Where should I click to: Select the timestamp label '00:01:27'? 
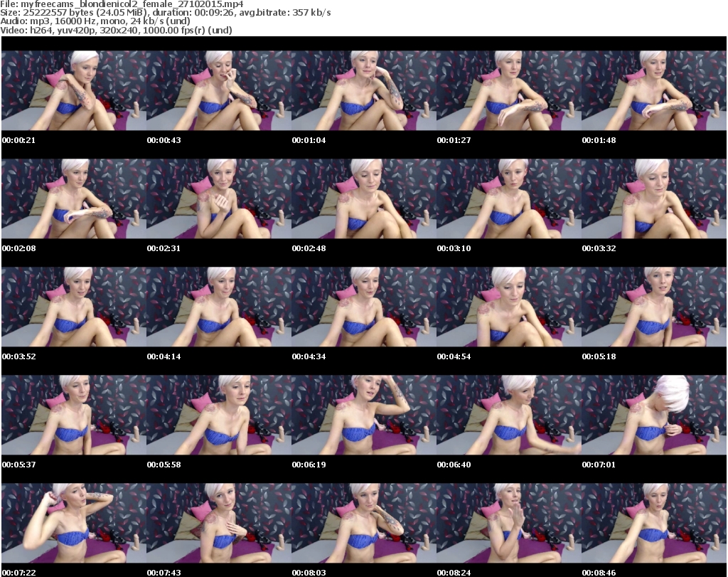click(x=454, y=140)
